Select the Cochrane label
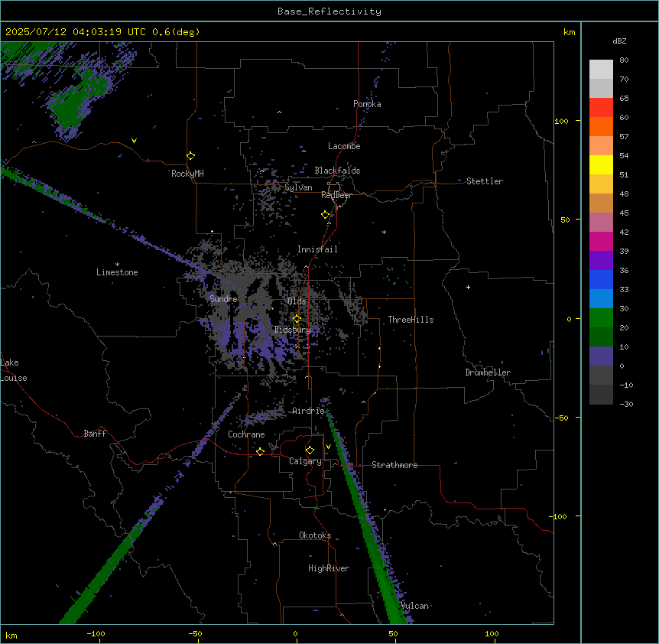The height and width of the screenshot is (644, 659). (246, 434)
